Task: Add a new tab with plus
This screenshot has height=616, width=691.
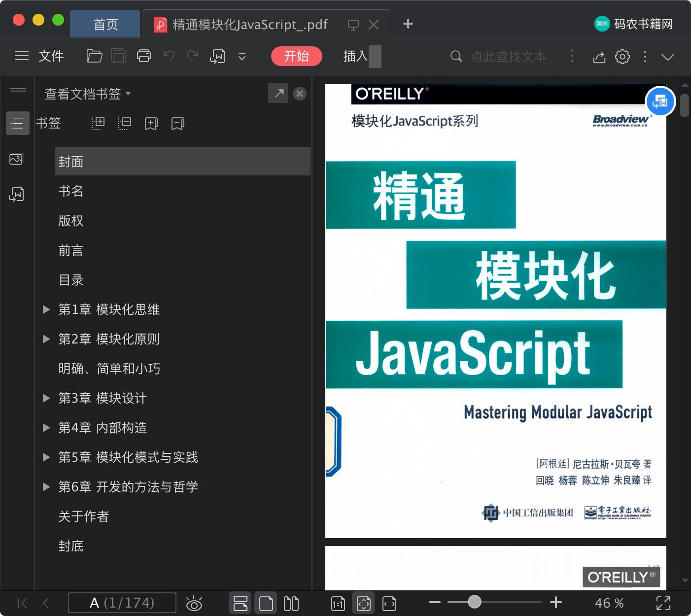Action: point(408,24)
